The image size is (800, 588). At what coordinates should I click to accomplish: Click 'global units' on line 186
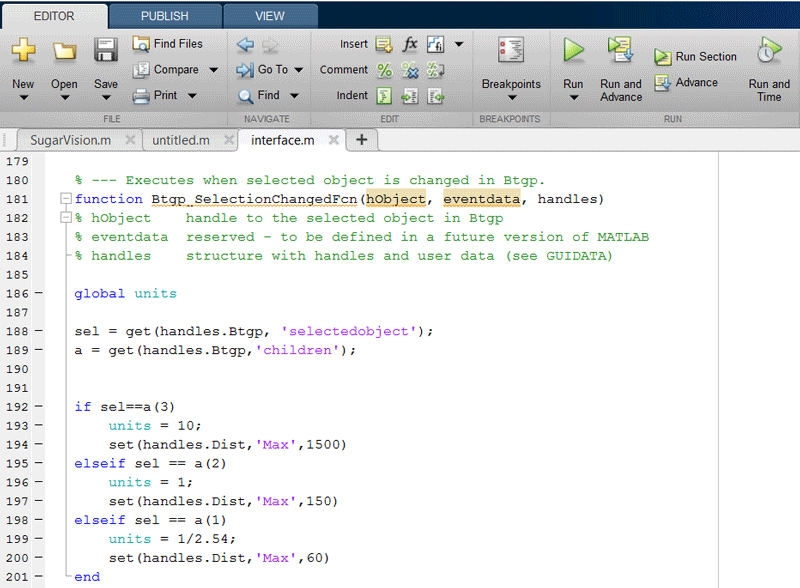(x=126, y=293)
